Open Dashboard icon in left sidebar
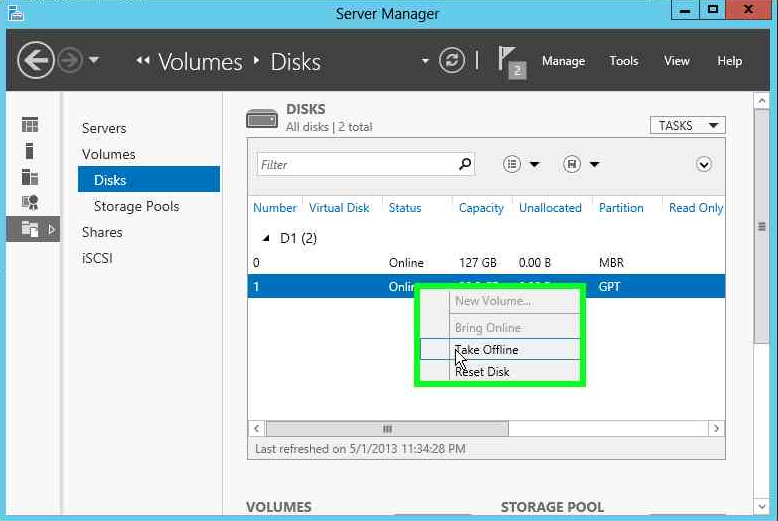Image resolution: width=778 pixels, height=521 pixels. click(x=30, y=125)
